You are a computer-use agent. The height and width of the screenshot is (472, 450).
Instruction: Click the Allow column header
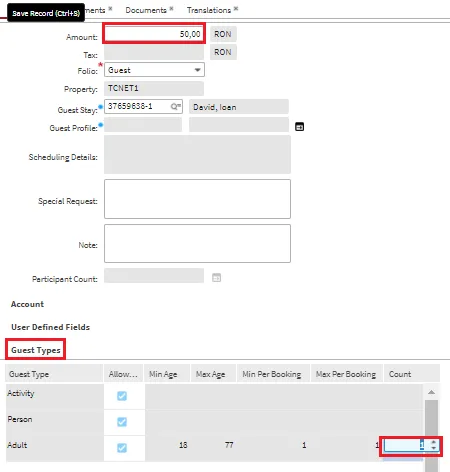pyautogui.click(x=124, y=374)
